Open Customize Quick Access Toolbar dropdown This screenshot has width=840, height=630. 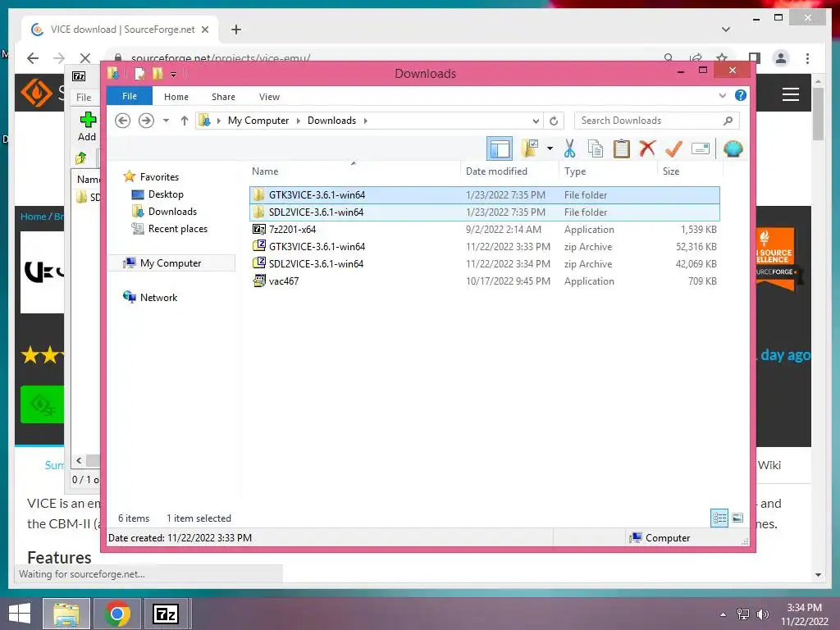173,75
